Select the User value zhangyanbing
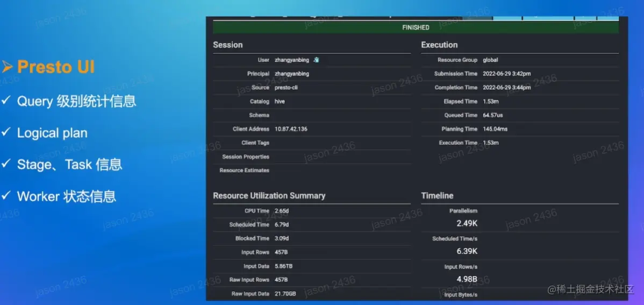The image size is (644, 305). 292,60
